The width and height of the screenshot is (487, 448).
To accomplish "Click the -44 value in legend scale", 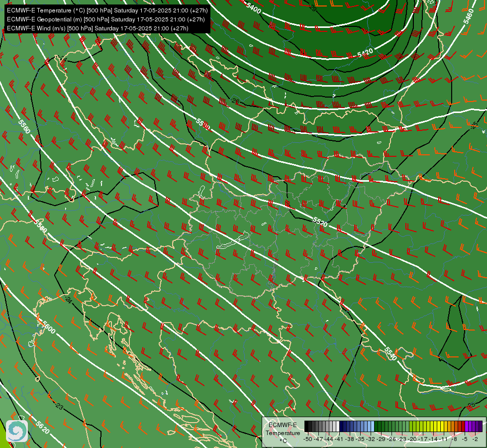I will click(x=329, y=439).
